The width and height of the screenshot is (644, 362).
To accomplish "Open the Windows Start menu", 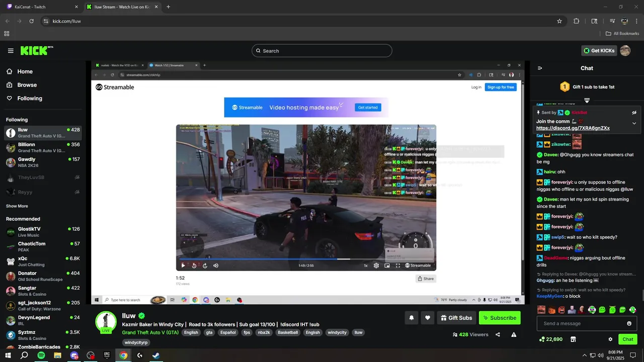I will (8, 355).
